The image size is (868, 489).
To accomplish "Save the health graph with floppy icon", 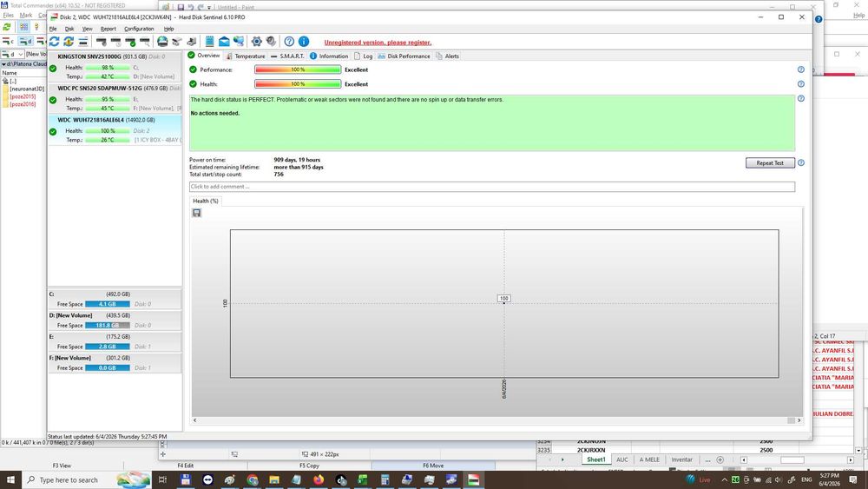I will click(196, 213).
